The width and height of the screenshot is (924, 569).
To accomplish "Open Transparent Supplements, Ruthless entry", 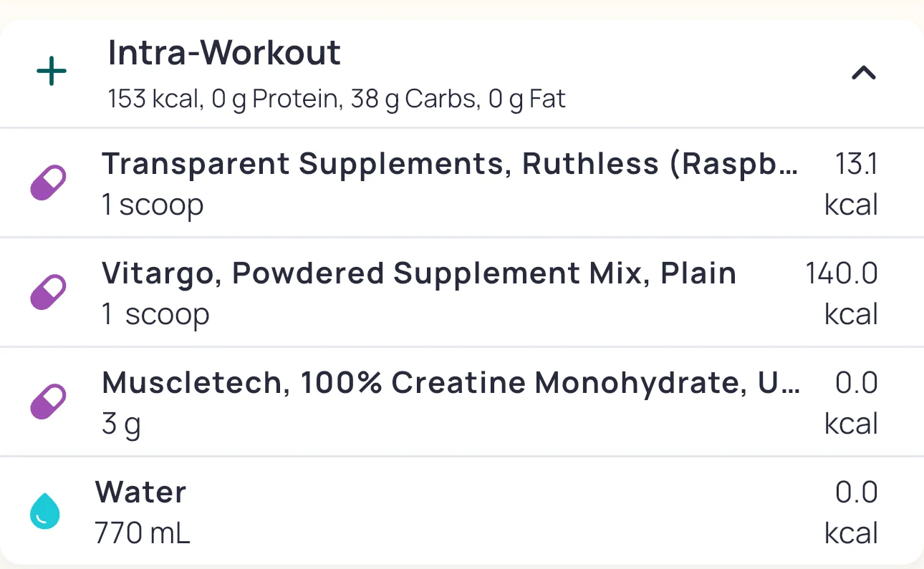I will point(449,165).
